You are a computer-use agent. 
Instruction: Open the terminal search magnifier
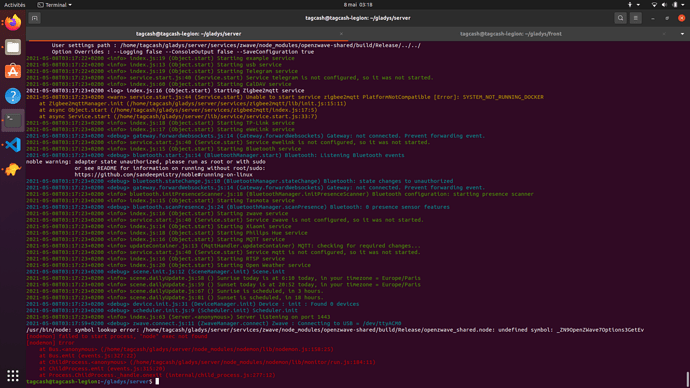point(620,18)
